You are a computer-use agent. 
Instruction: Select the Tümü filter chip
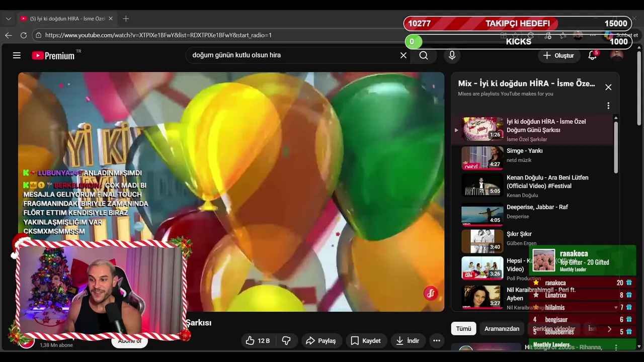click(x=463, y=328)
